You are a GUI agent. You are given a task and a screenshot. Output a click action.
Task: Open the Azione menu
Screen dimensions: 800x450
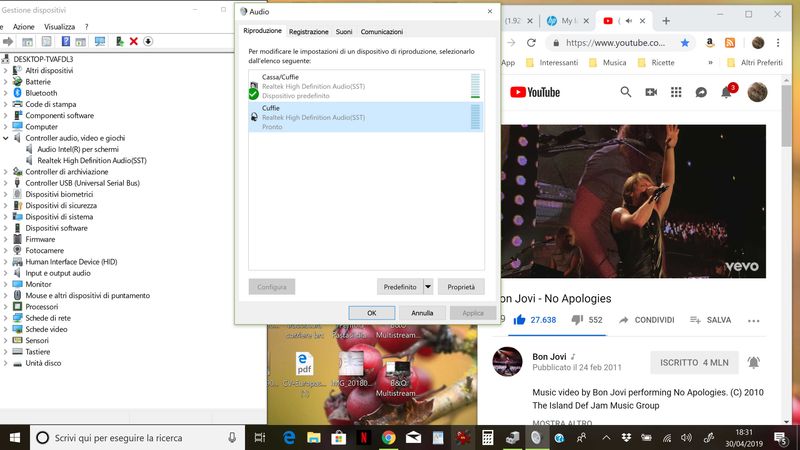[x=23, y=27]
